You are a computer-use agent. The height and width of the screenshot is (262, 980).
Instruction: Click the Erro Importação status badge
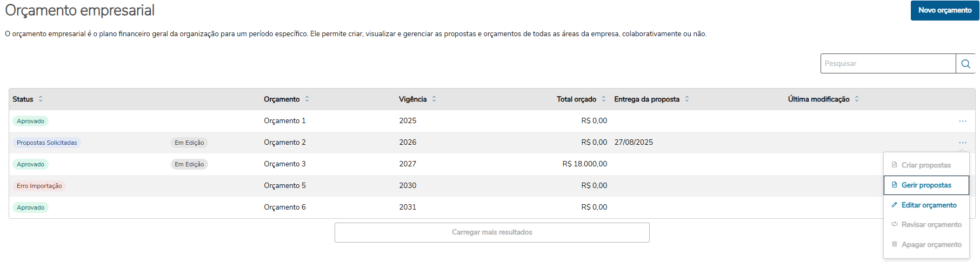point(39,186)
